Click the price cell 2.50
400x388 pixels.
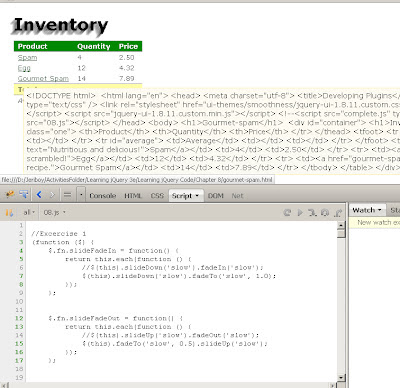tap(127, 58)
